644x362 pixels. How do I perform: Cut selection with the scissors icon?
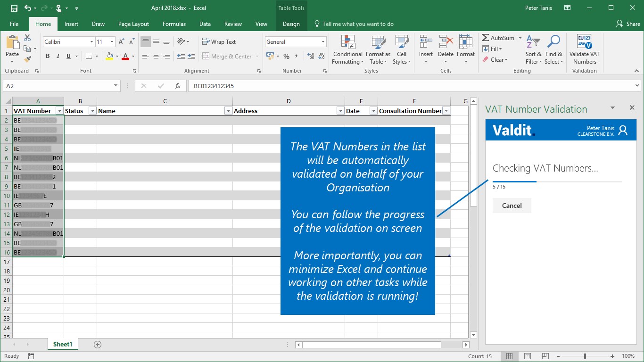(x=27, y=38)
